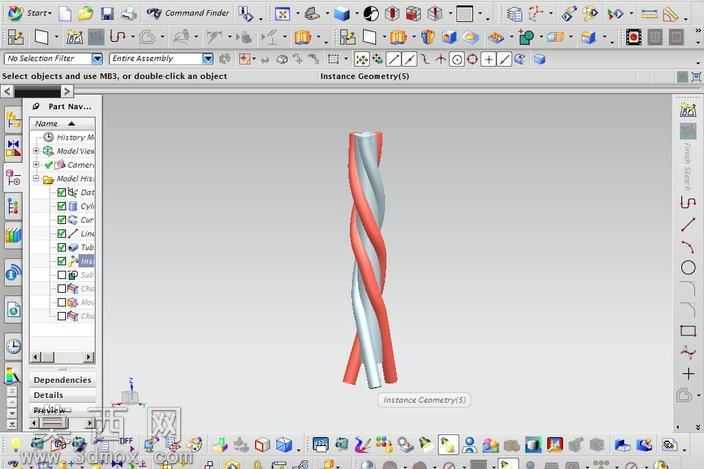Pin the Part Navigator panel
The image size is (704, 469).
[36, 106]
